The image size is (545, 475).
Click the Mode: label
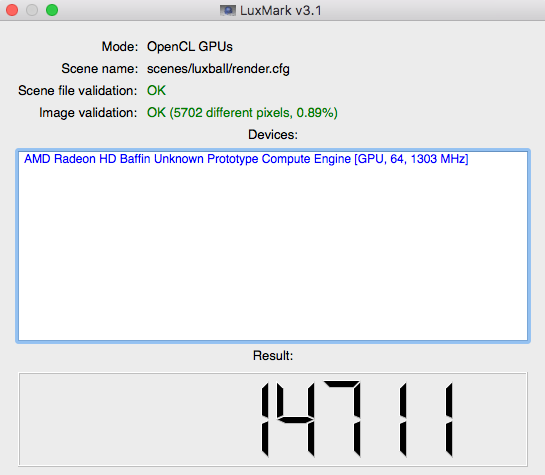point(120,47)
